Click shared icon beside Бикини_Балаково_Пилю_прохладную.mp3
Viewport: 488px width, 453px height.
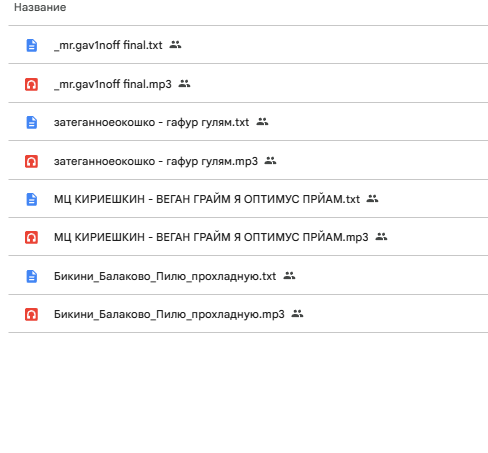297,314
